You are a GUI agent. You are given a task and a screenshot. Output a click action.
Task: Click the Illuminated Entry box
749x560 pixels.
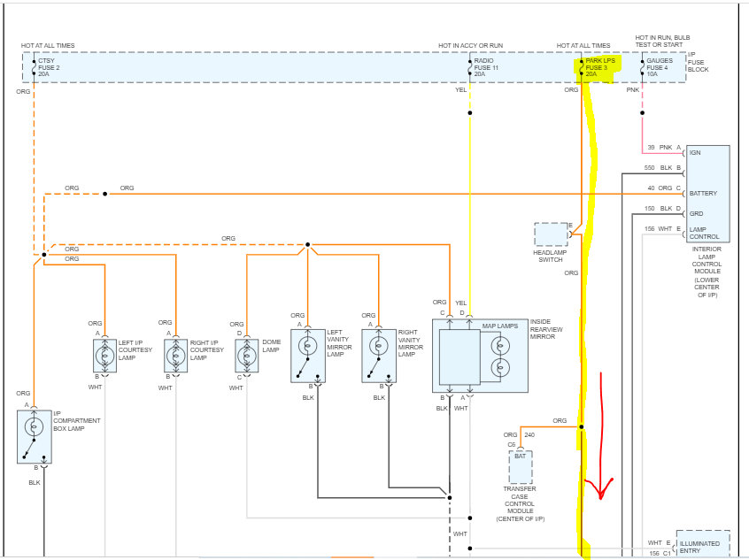click(x=703, y=544)
